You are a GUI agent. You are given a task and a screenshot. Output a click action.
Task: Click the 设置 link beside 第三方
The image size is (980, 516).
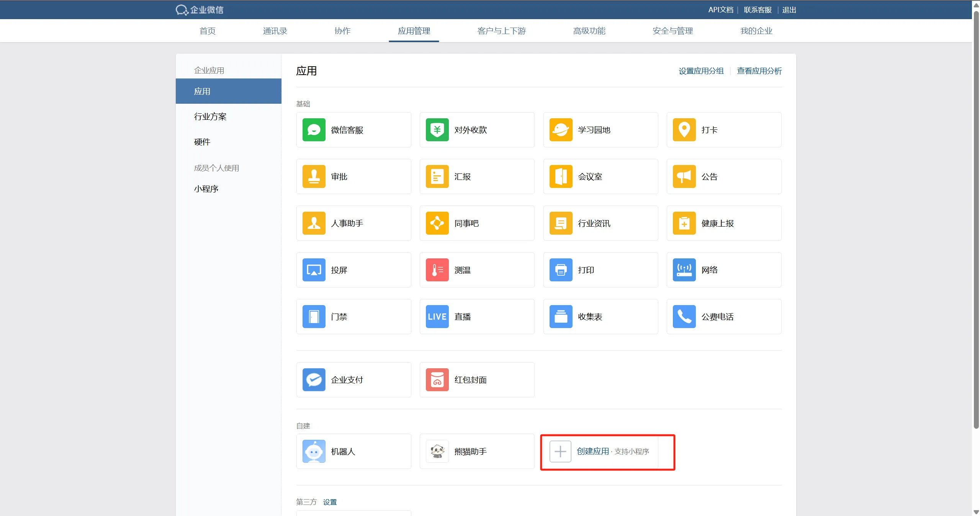click(330, 502)
